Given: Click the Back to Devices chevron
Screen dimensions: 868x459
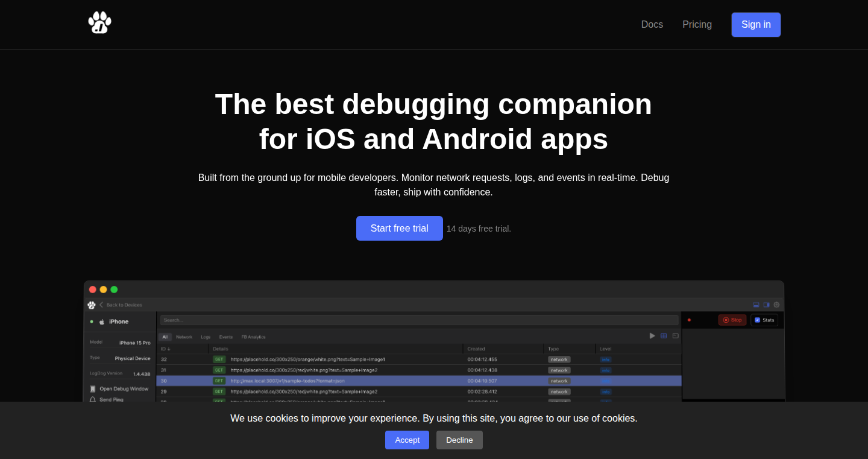Looking at the screenshot, I should point(101,305).
